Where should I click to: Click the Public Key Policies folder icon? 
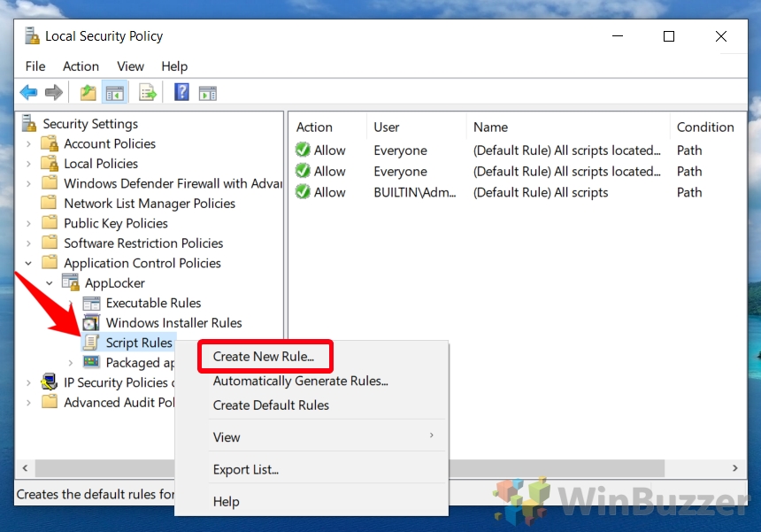[x=49, y=223]
